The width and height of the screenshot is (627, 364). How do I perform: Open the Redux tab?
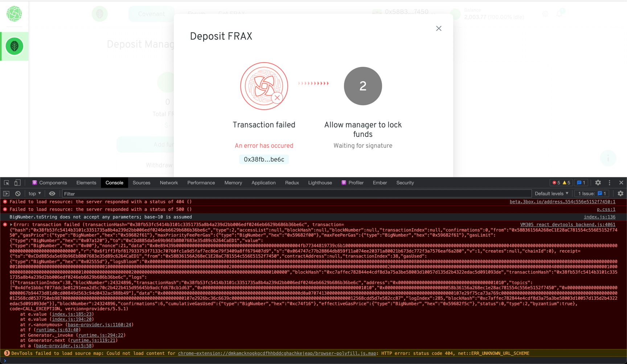(x=292, y=183)
